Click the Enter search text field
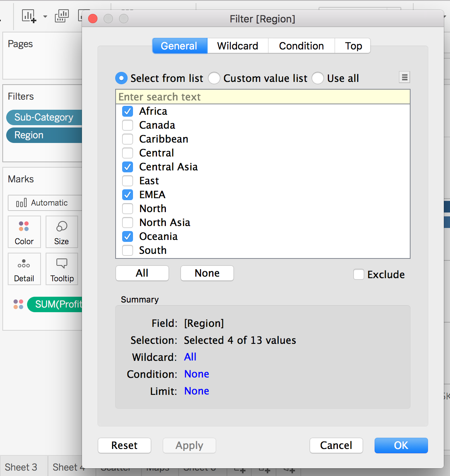The image size is (450, 476). point(262,97)
